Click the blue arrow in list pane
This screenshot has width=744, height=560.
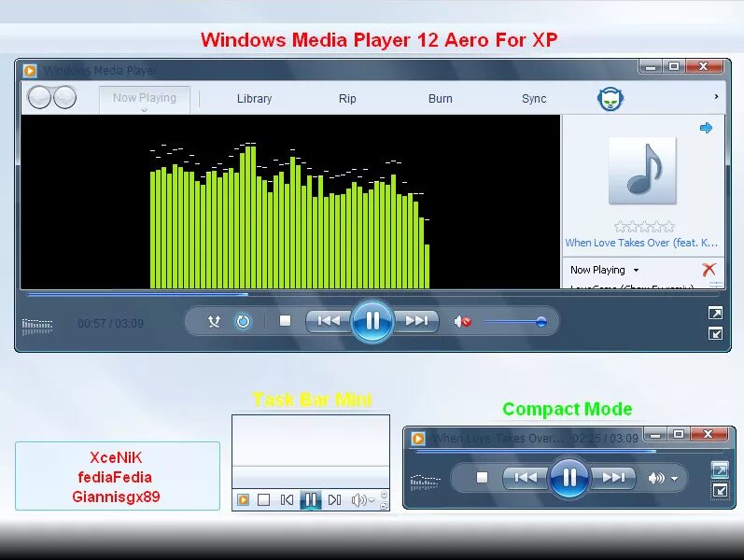[706, 128]
